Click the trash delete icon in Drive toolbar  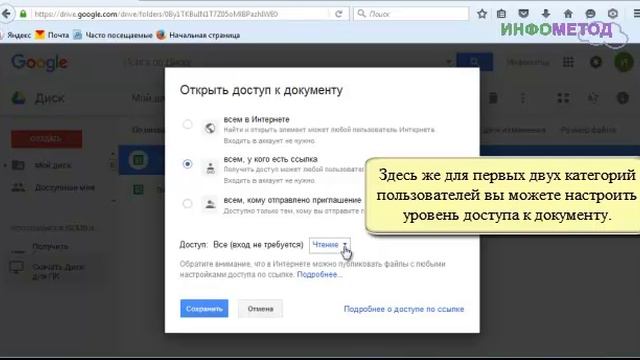click(x=493, y=98)
